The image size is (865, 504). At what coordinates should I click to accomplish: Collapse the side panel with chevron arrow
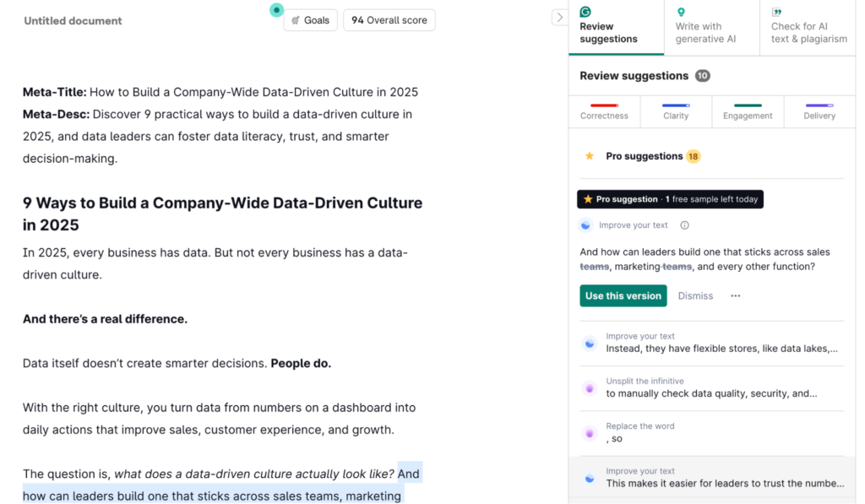pos(559,18)
